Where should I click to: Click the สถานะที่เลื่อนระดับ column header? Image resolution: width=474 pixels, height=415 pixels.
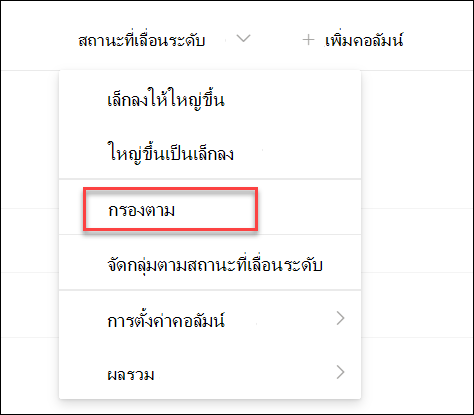pyautogui.click(x=142, y=40)
